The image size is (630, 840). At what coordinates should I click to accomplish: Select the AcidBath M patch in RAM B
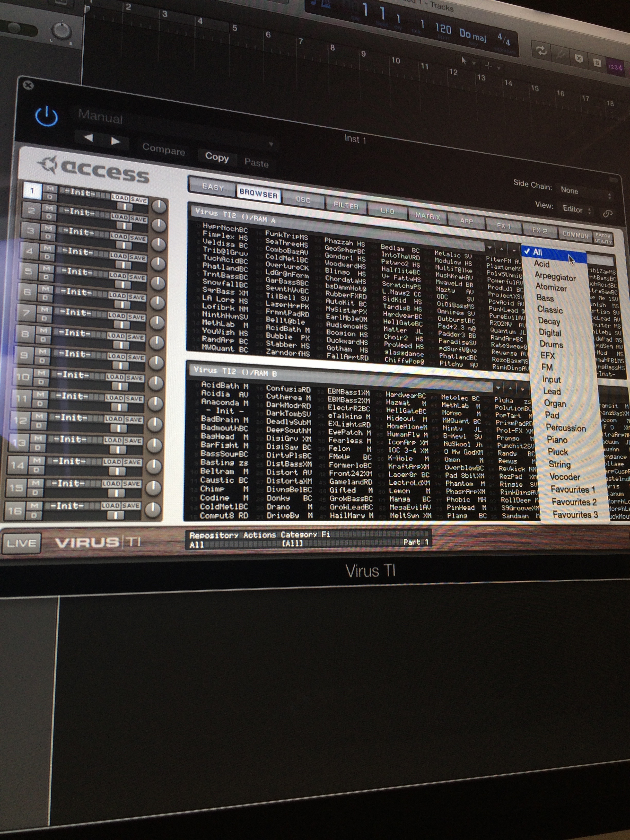[224, 386]
